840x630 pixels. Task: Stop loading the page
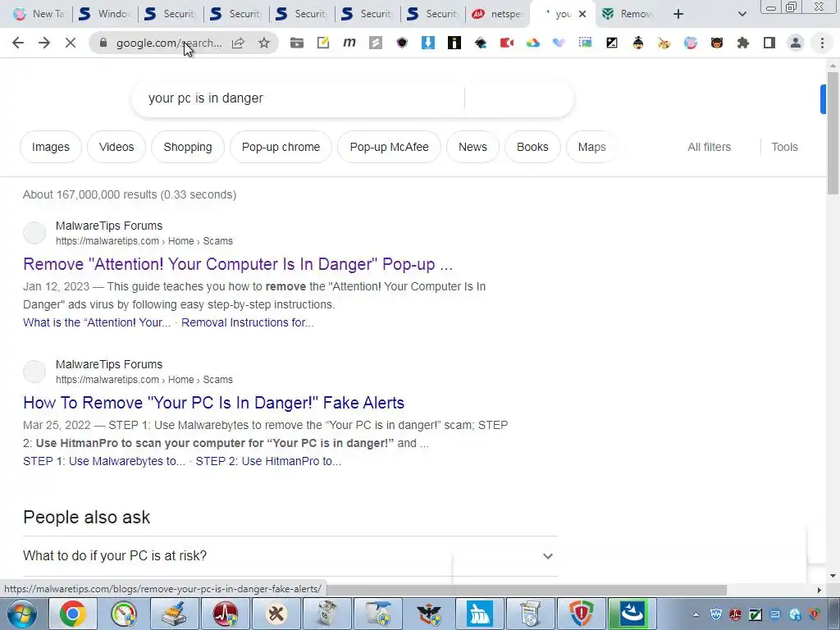point(71,43)
